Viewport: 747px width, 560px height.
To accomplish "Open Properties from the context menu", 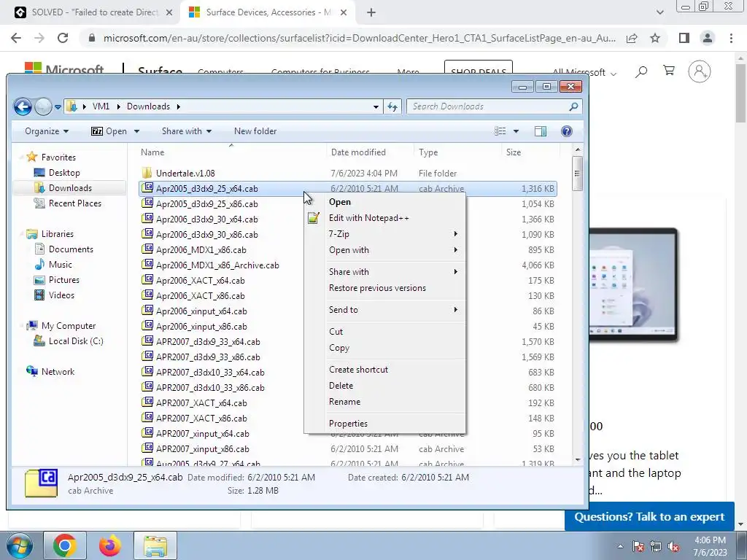I will [384, 424].
